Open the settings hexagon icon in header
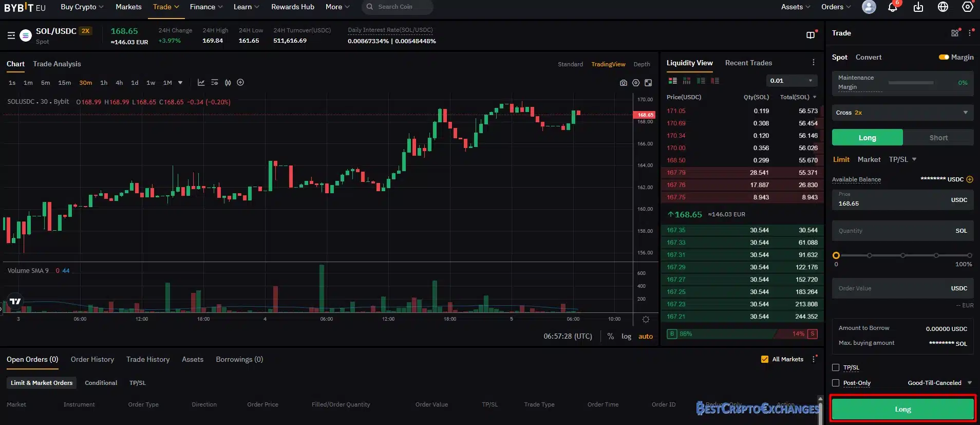The image size is (980, 425). point(968,7)
